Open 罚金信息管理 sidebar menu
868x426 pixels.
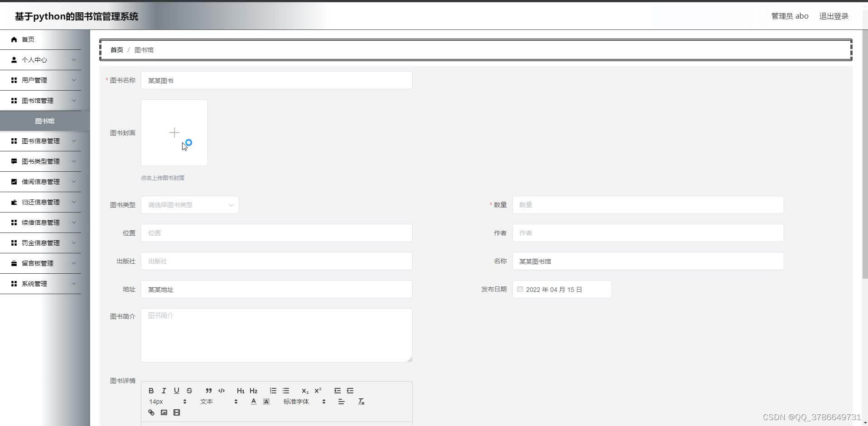click(x=41, y=243)
